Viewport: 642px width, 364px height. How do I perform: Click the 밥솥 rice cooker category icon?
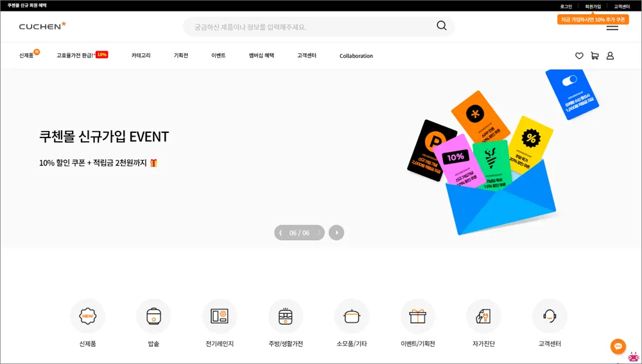153,316
